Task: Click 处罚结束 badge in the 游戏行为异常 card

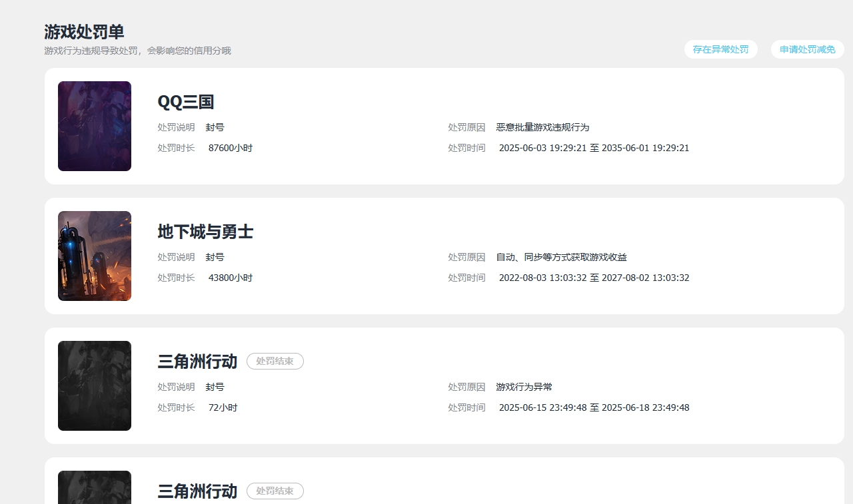Action: click(x=275, y=361)
